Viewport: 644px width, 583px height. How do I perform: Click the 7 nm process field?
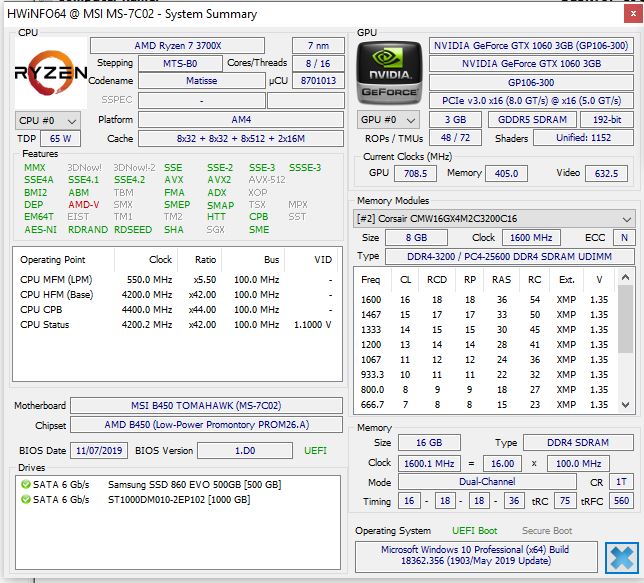[318, 46]
